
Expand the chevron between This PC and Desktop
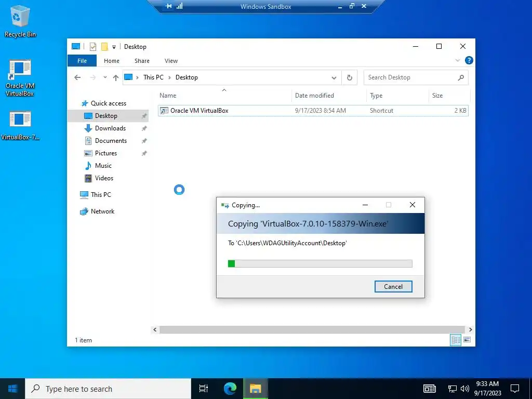[x=170, y=78]
